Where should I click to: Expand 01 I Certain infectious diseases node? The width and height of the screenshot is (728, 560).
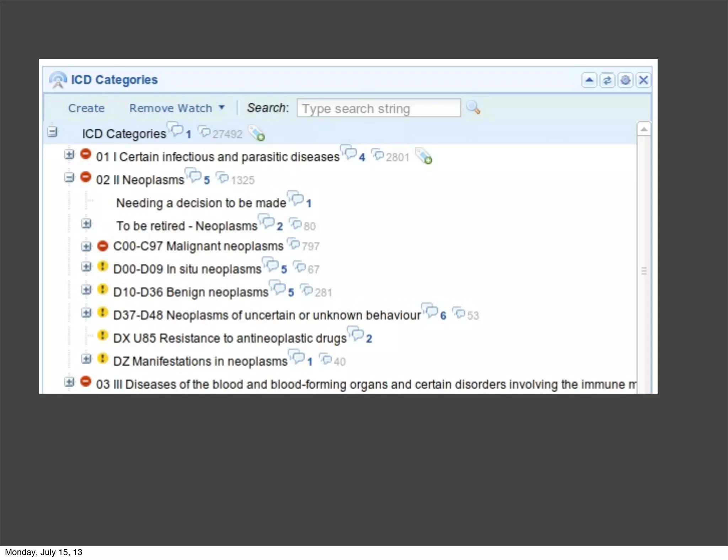point(69,155)
